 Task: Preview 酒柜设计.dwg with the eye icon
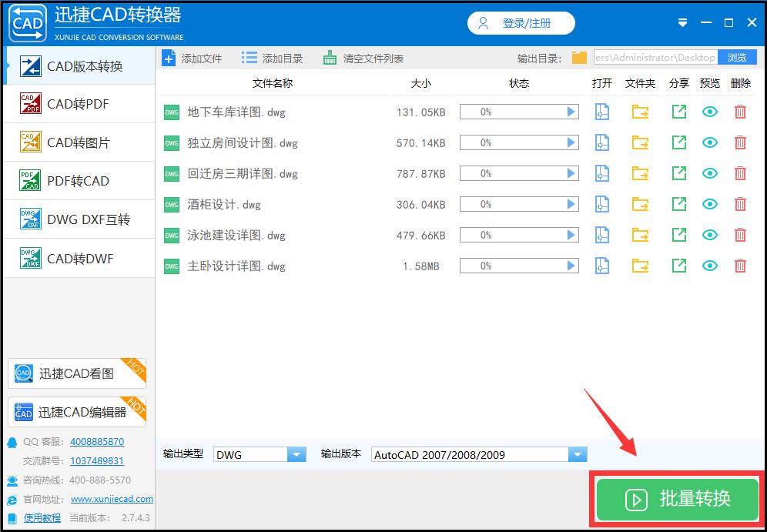click(x=709, y=204)
